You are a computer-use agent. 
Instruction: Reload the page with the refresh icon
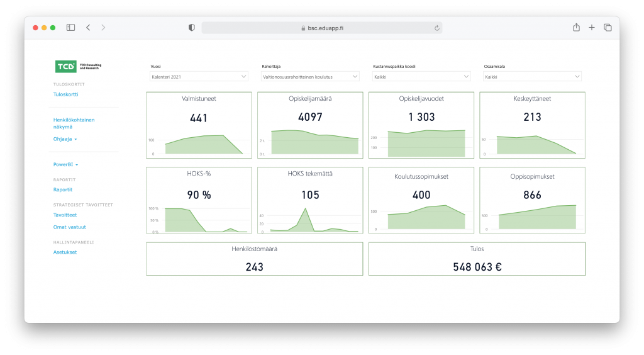point(437,28)
